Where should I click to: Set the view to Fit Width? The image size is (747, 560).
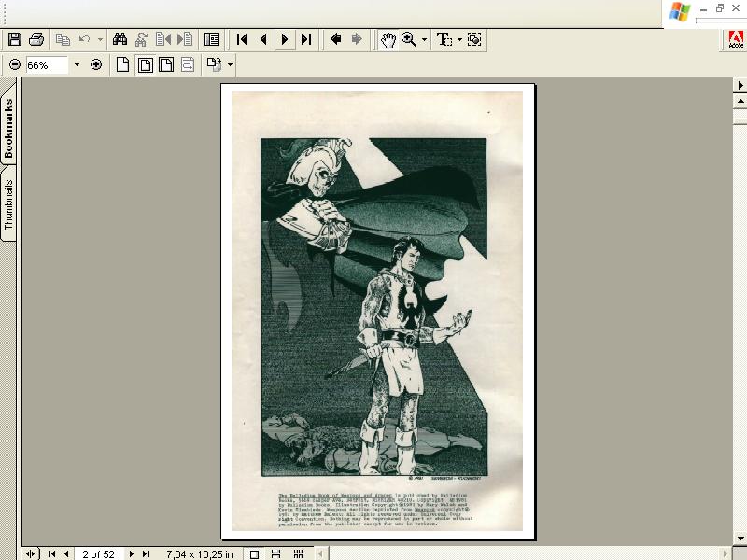[166, 64]
